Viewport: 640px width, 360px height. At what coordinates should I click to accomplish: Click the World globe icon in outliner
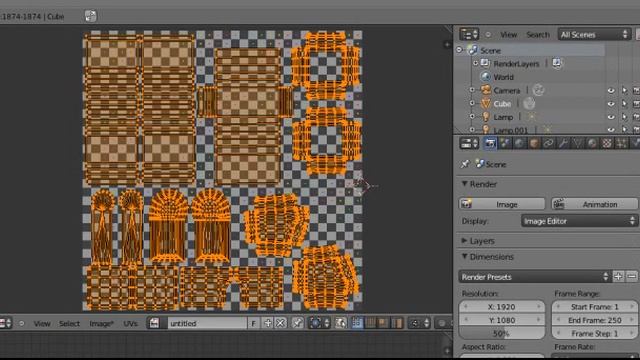(x=485, y=77)
